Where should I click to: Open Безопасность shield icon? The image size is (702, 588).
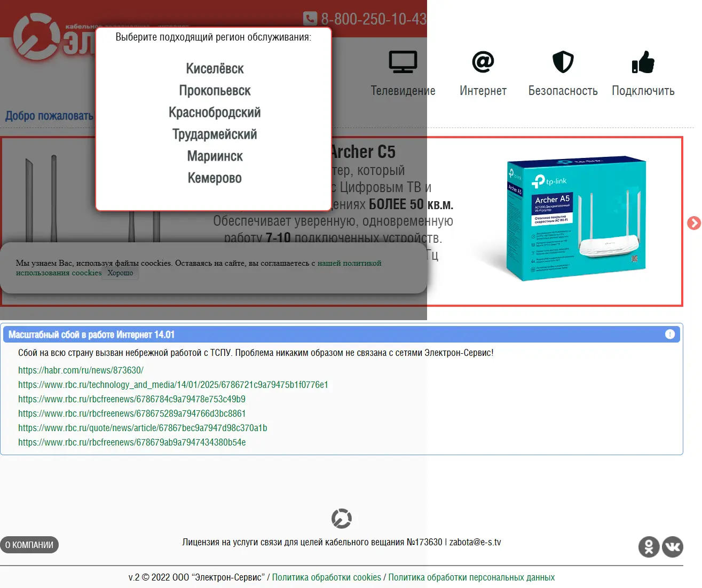pyautogui.click(x=563, y=62)
